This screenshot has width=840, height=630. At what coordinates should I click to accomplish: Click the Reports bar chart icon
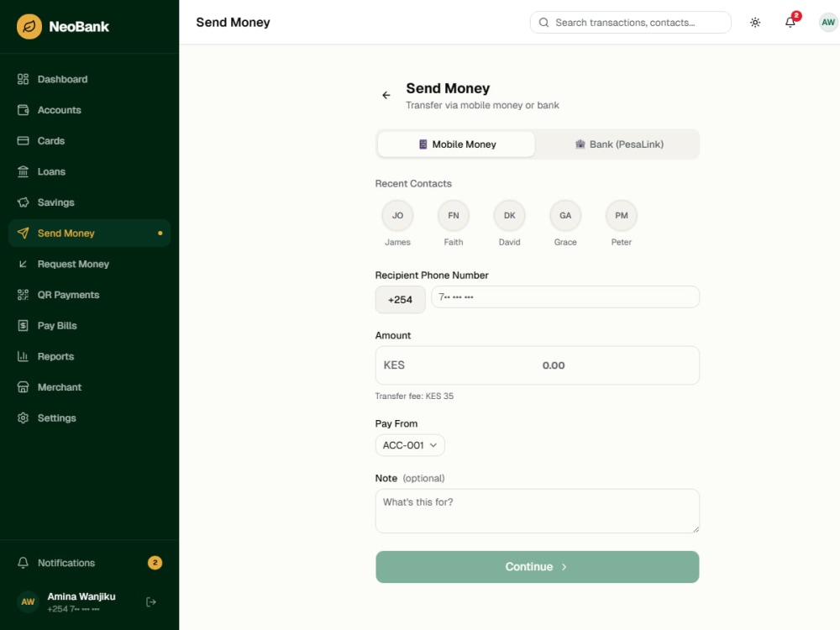pyautogui.click(x=23, y=356)
